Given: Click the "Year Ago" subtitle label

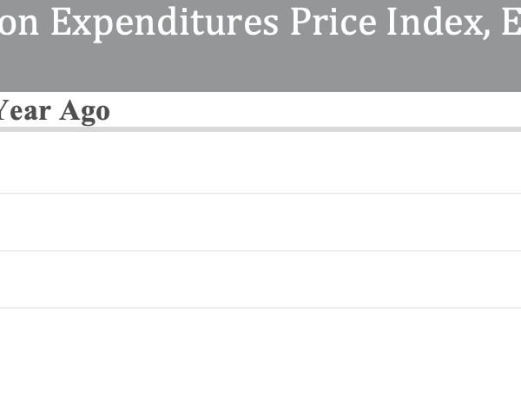Looking at the screenshot, I should [x=55, y=112].
